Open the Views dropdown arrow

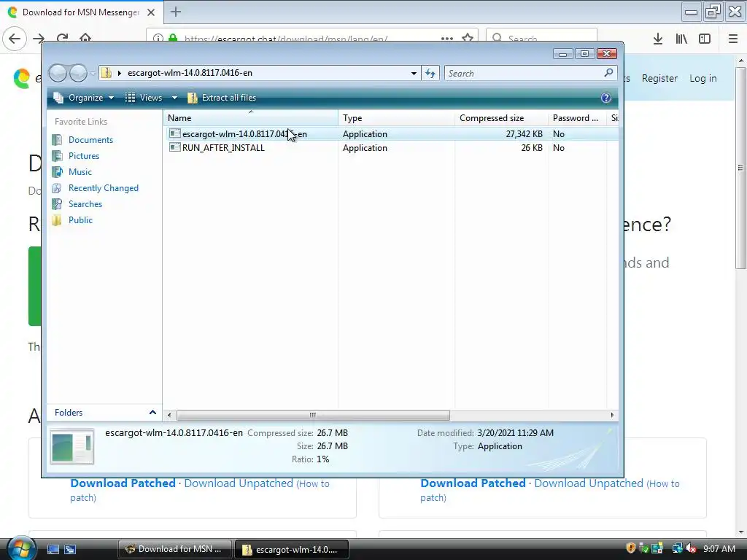[x=174, y=98]
